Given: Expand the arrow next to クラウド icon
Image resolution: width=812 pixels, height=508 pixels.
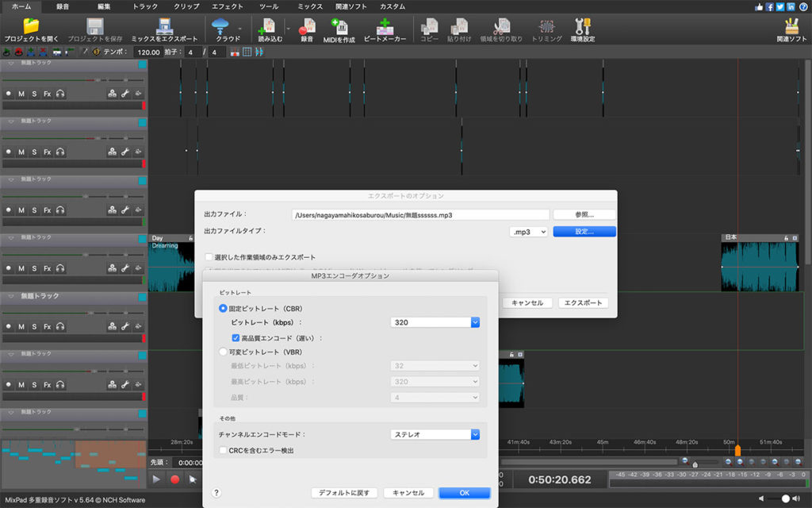Looking at the screenshot, I should click(x=239, y=29).
